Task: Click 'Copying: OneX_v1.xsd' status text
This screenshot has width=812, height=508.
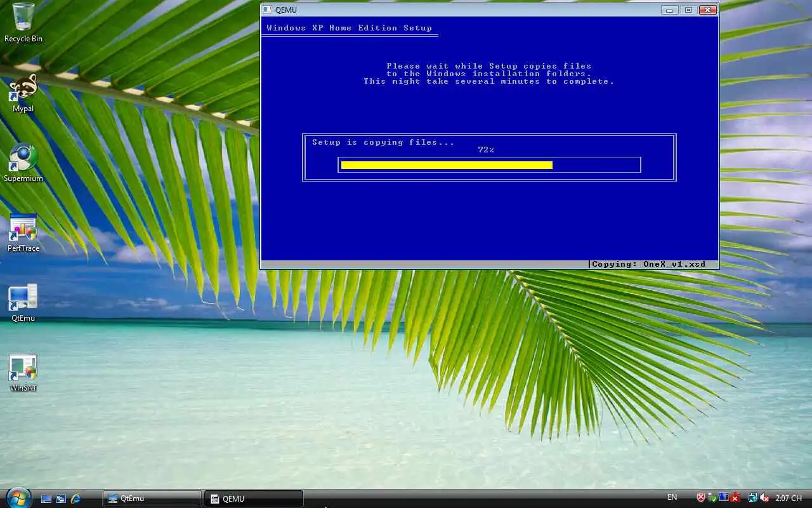Action: (x=648, y=264)
